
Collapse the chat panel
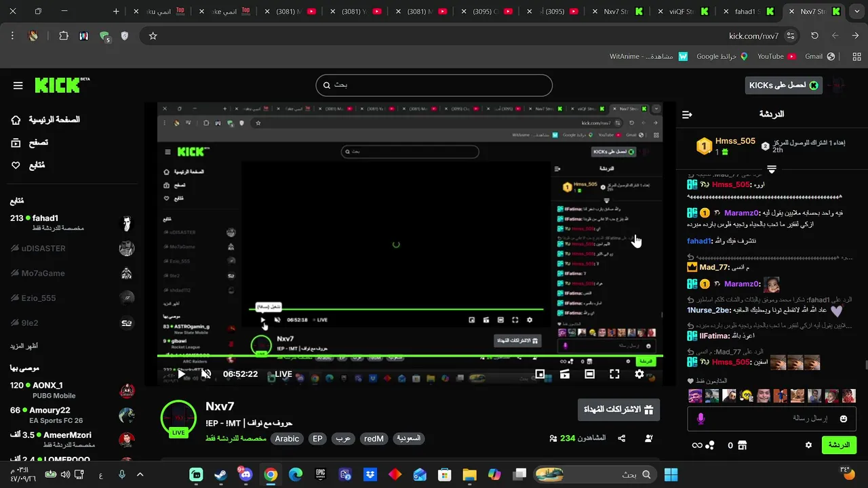[x=687, y=115]
